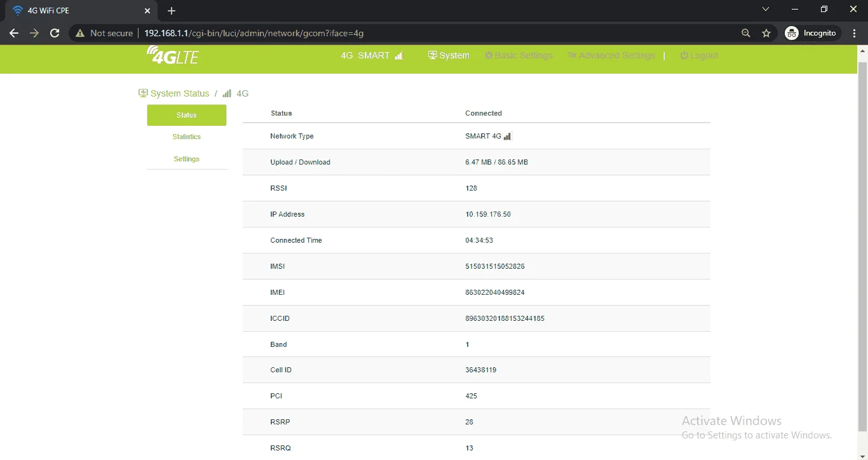
Task: Click the browser back arrow
Action: [x=14, y=33]
